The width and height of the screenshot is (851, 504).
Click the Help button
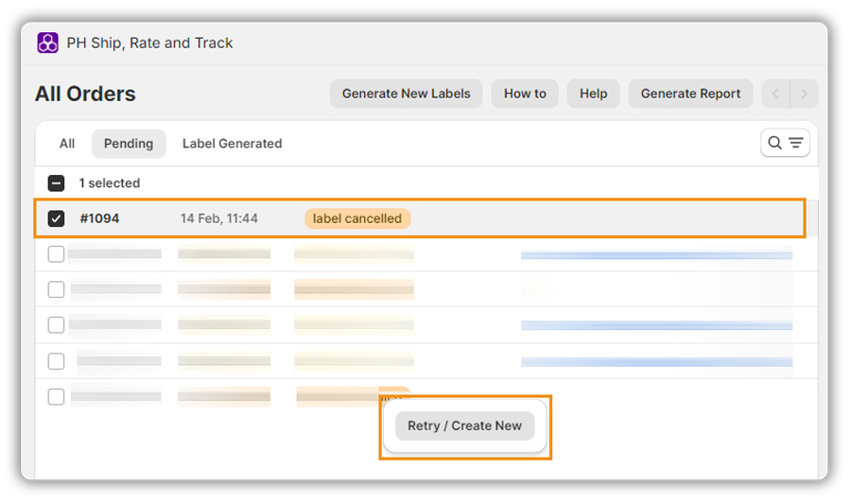[593, 94]
